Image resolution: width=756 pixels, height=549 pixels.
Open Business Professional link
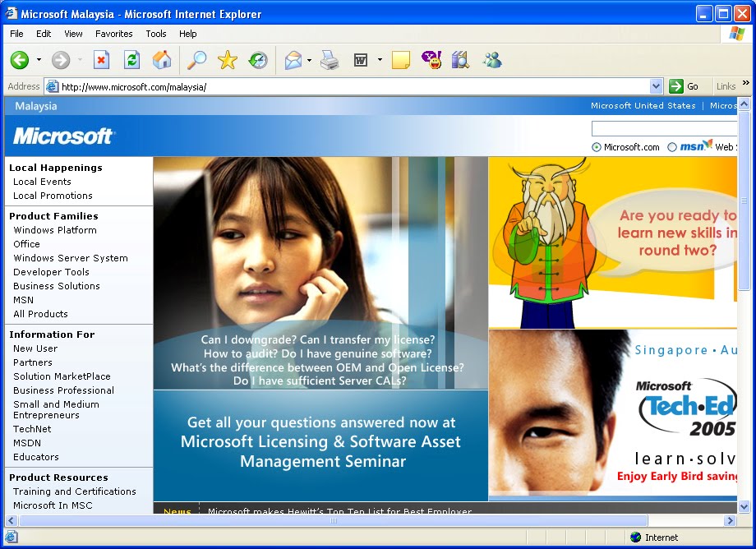pos(63,390)
